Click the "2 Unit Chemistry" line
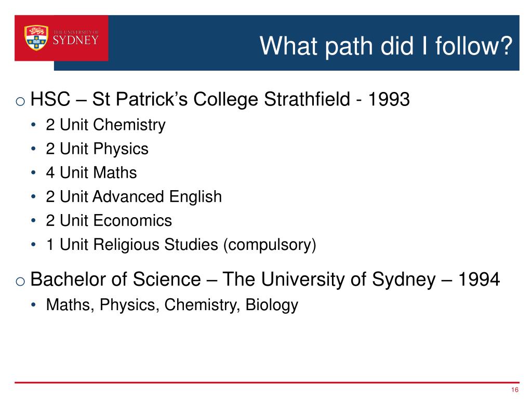The image size is (532, 399). coord(105,125)
